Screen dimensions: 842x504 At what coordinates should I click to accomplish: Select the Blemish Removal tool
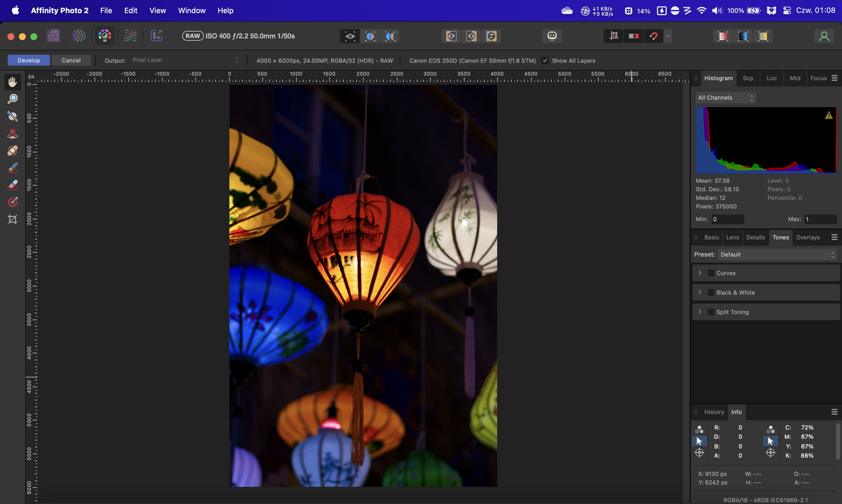click(13, 151)
